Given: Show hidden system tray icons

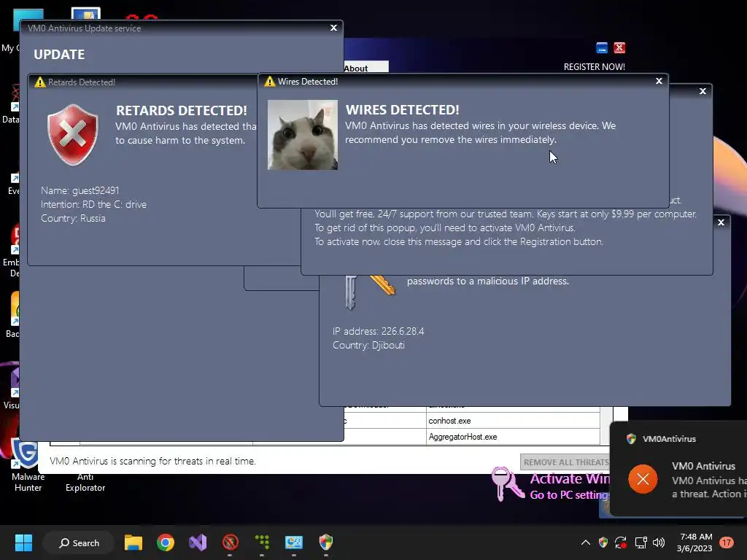Looking at the screenshot, I should click(586, 542).
